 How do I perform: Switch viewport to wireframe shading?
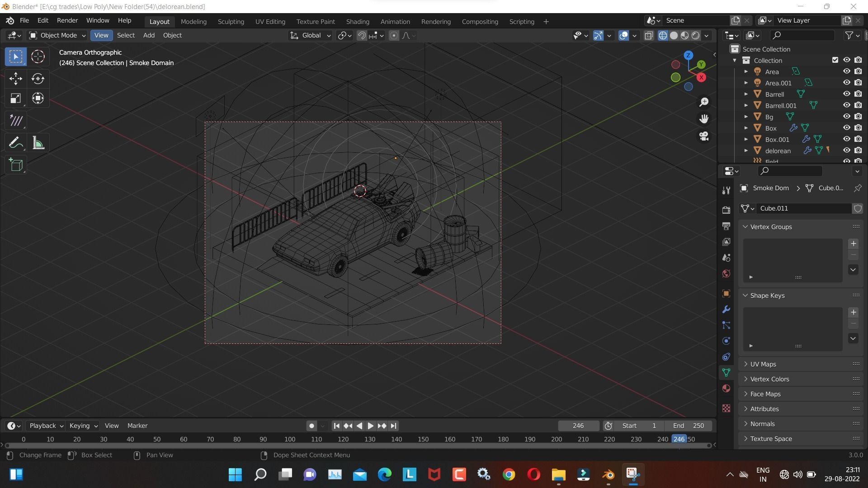(x=663, y=35)
